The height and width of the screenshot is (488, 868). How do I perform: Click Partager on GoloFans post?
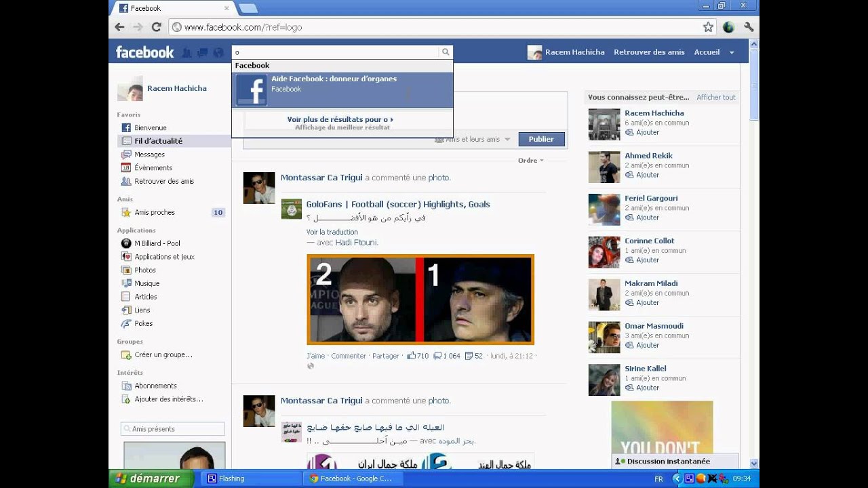tap(386, 356)
